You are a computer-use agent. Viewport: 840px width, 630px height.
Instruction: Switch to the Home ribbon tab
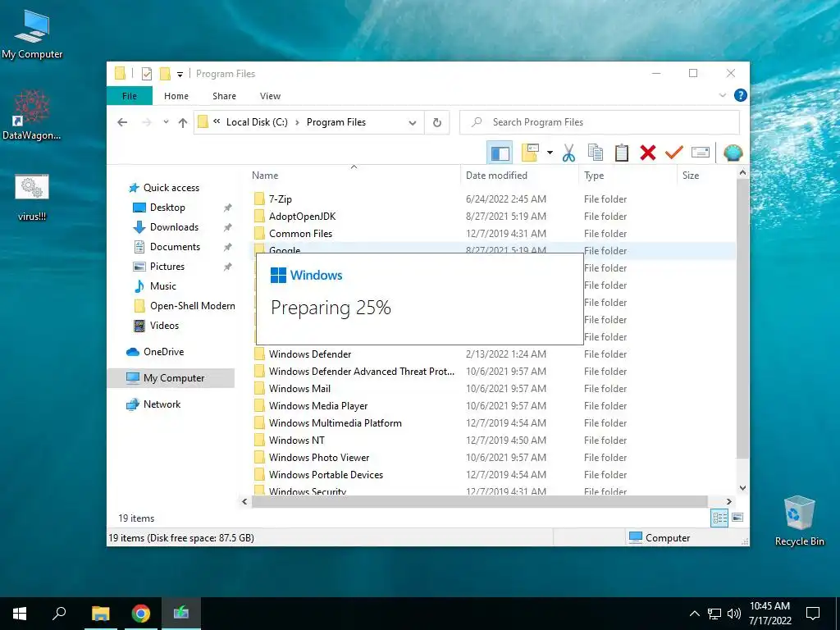pyautogui.click(x=176, y=96)
